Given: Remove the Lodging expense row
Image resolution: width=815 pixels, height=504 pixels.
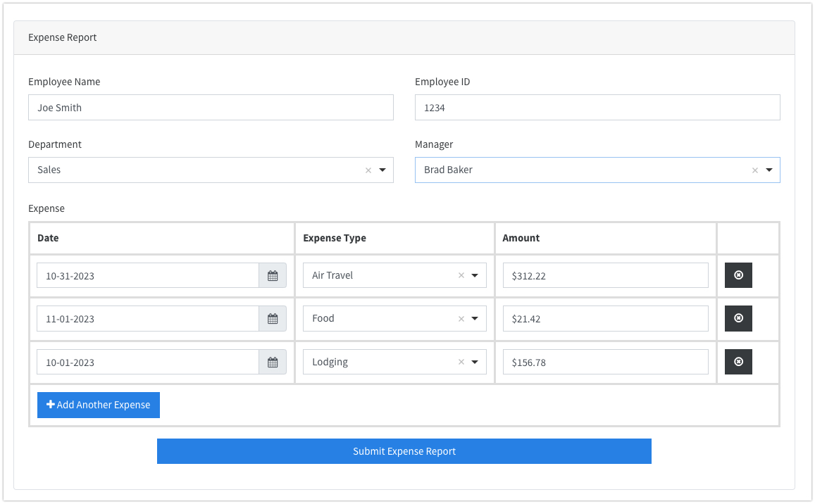Looking at the screenshot, I should 738,362.
